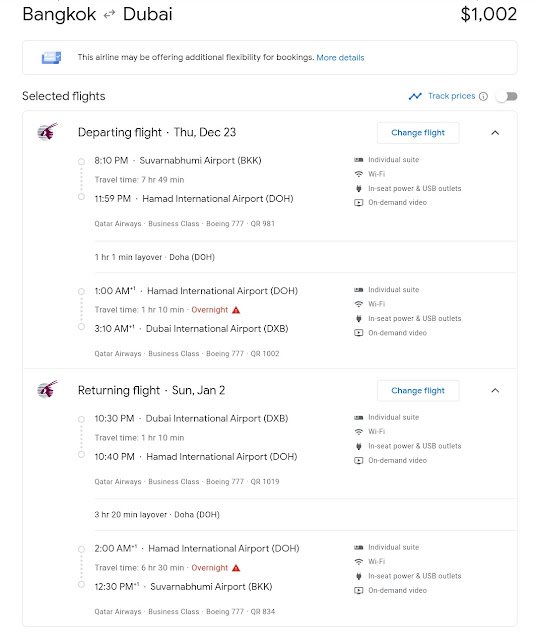Change the returning flight on Jan 2
Image resolution: width=536 pixels, height=640 pixels.
(418, 391)
